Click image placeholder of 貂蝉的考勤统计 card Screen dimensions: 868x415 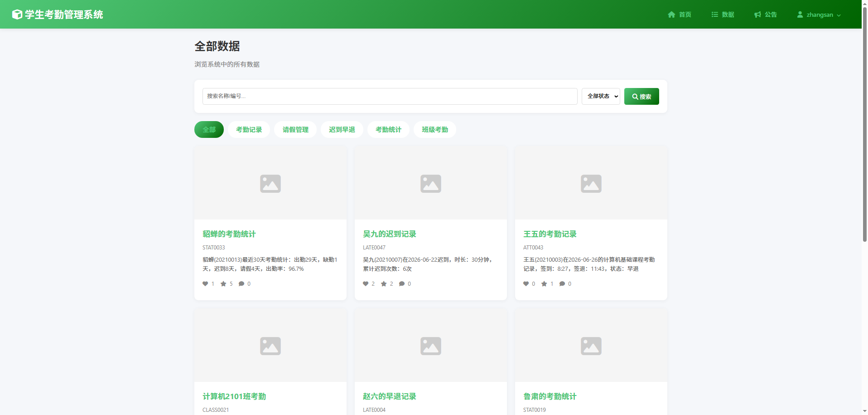click(x=270, y=183)
